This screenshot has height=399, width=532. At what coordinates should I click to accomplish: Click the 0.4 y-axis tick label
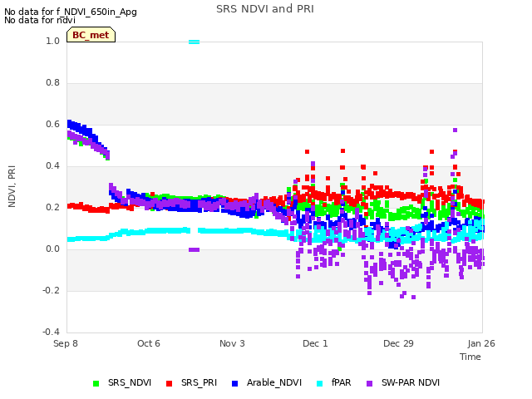pyautogui.click(x=52, y=166)
